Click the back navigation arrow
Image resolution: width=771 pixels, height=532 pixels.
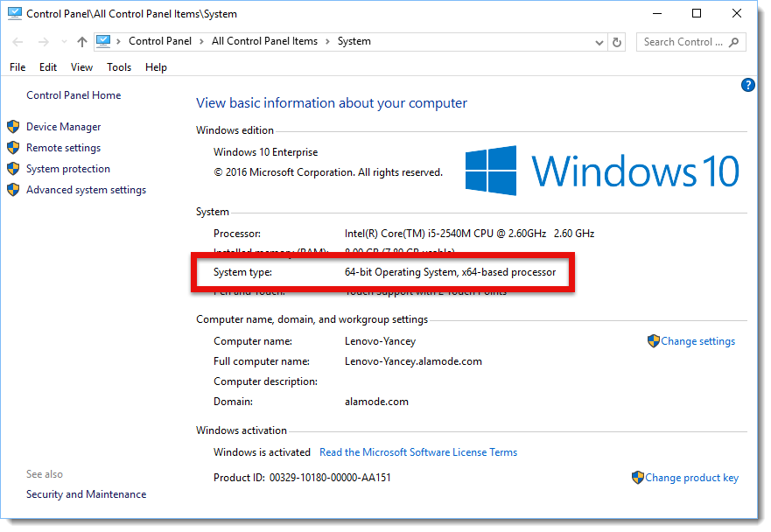(x=18, y=42)
